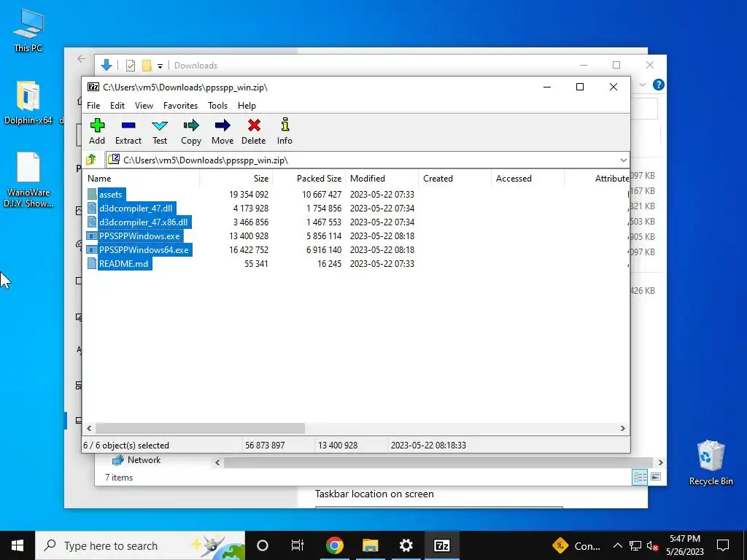Image resolution: width=747 pixels, height=560 pixels.
Task: Click Explorer properties checkmark icon
Action: tap(131, 66)
